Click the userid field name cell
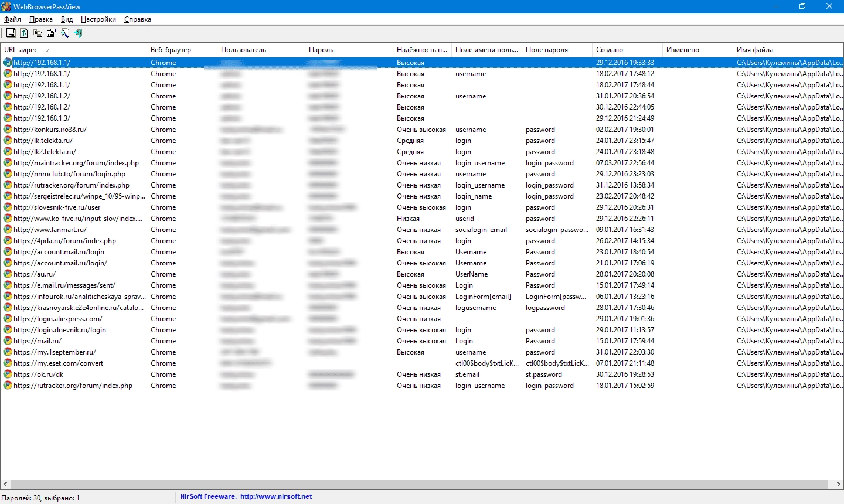 pyautogui.click(x=465, y=219)
